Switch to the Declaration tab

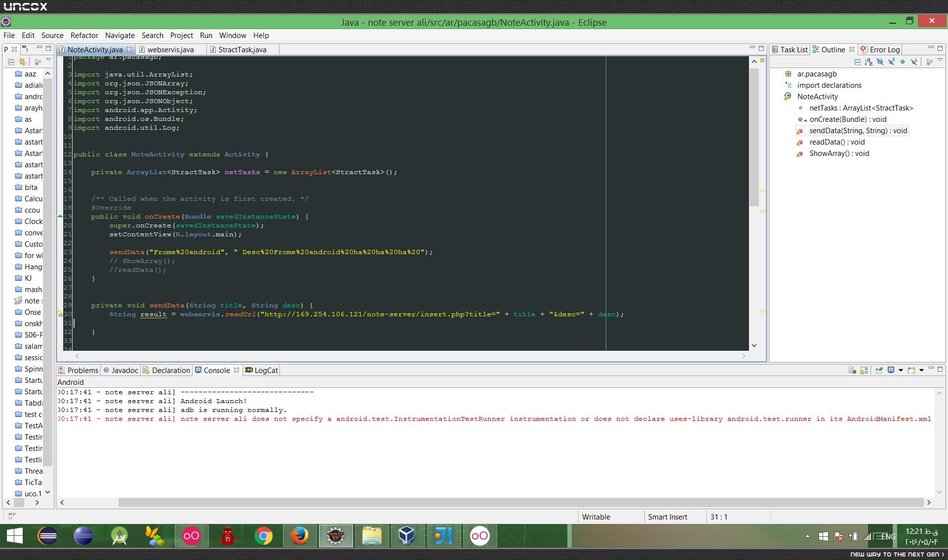point(166,370)
